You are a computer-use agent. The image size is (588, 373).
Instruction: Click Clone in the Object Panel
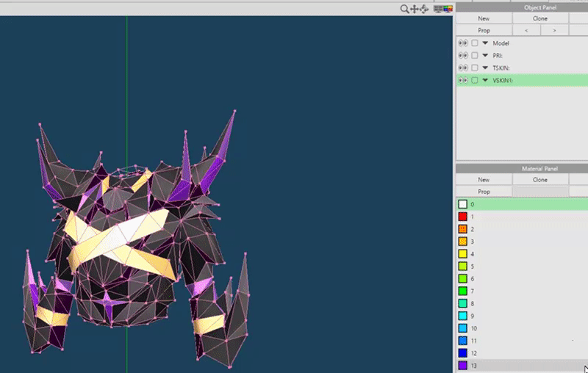[x=540, y=18]
